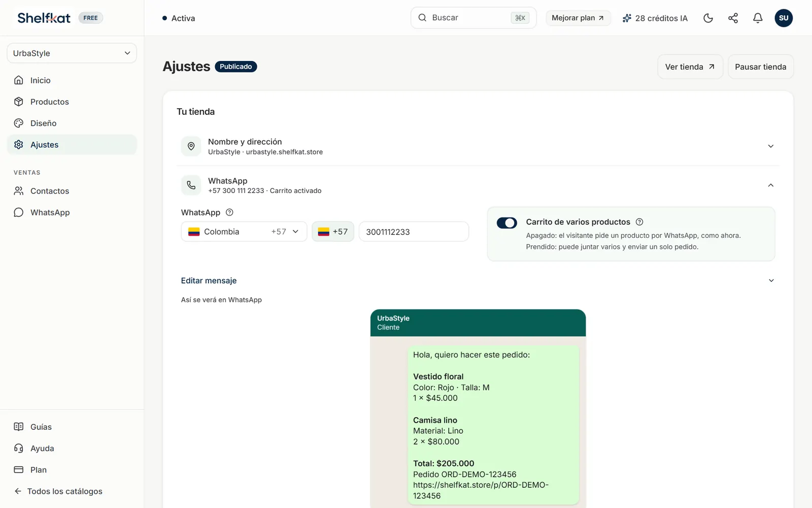Open the SU user avatar menu
Screen dimensions: 812x508
click(x=784, y=18)
